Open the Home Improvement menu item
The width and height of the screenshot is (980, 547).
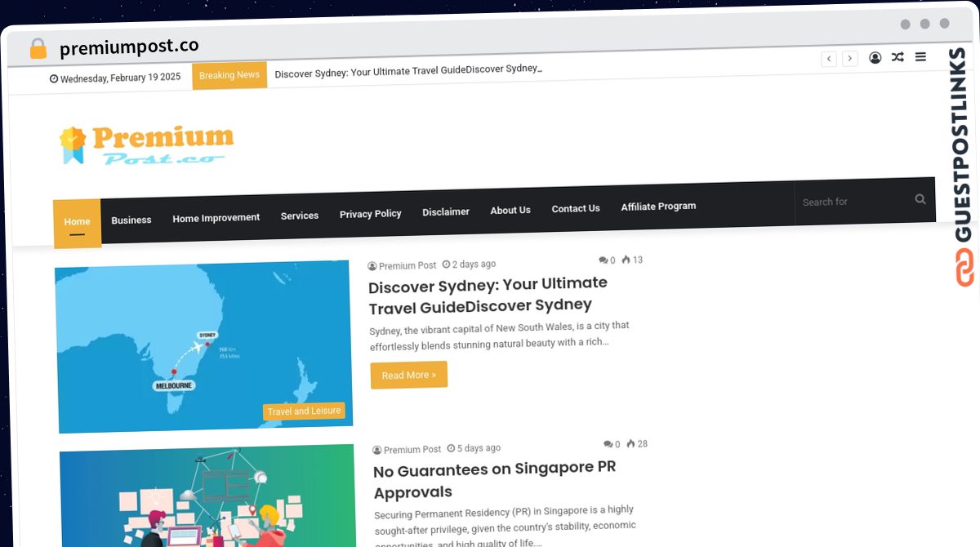point(216,218)
